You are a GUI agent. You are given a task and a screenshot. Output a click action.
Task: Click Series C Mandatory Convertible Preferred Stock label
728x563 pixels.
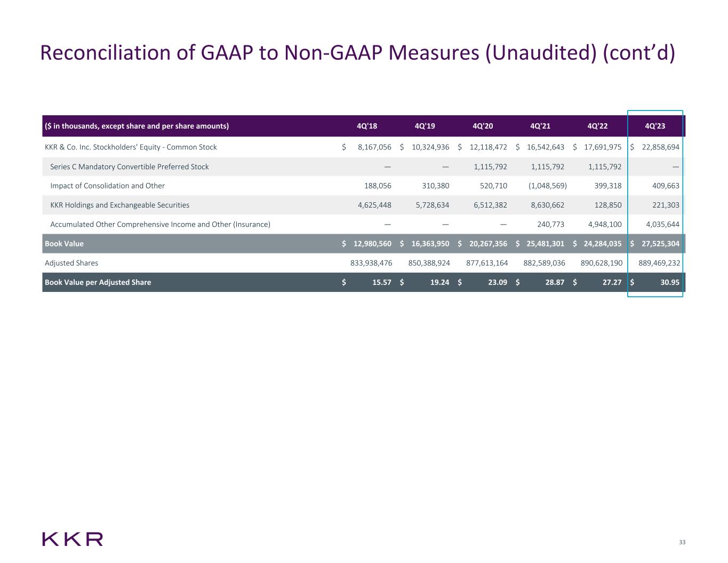[129, 167]
